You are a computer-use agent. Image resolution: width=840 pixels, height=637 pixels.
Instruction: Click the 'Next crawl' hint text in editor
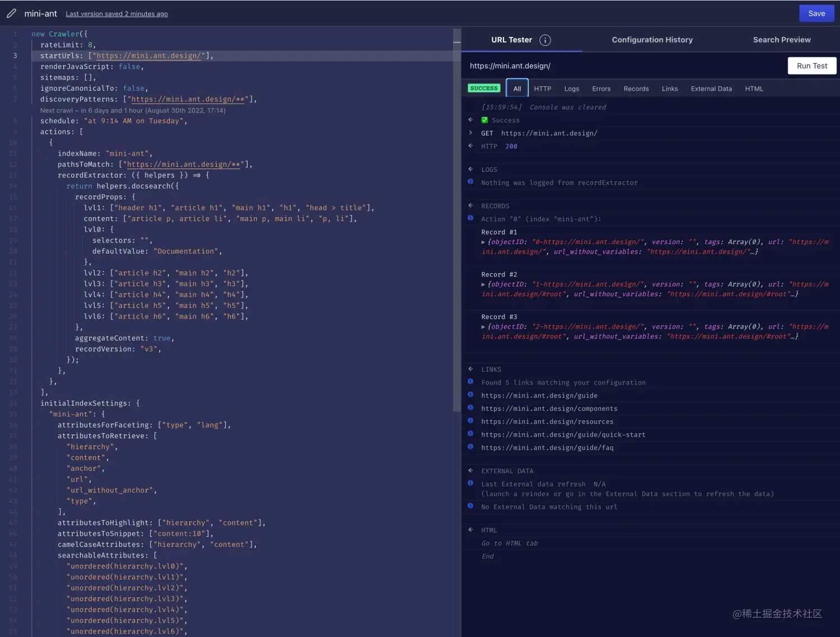pyautogui.click(x=133, y=110)
